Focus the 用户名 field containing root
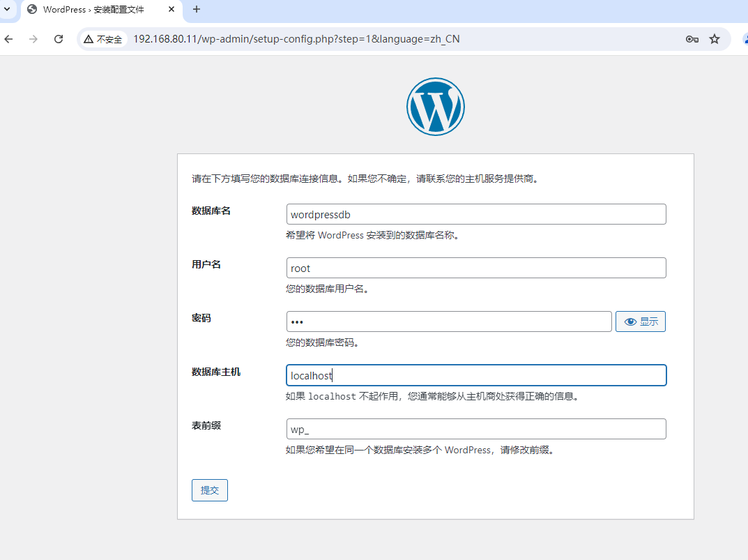Viewport: 748px width, 560px height. [x=476, y=268]
